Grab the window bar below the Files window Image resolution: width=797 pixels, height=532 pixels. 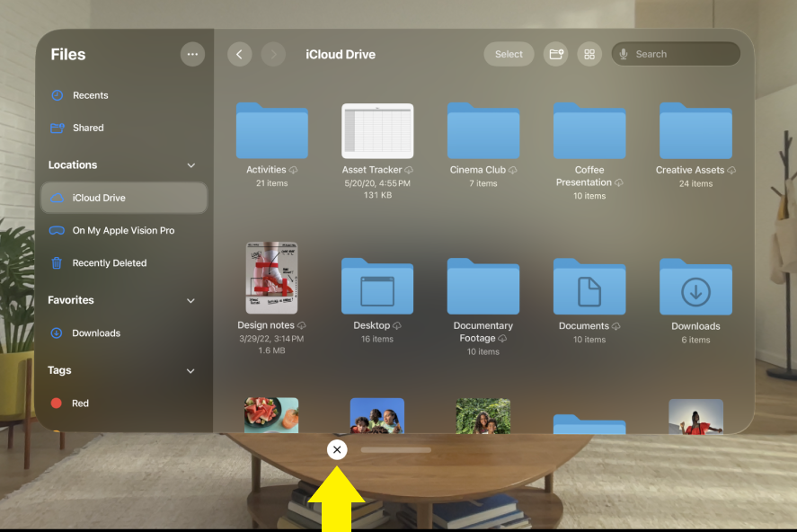pyautogui.click(x=396, y=449)
